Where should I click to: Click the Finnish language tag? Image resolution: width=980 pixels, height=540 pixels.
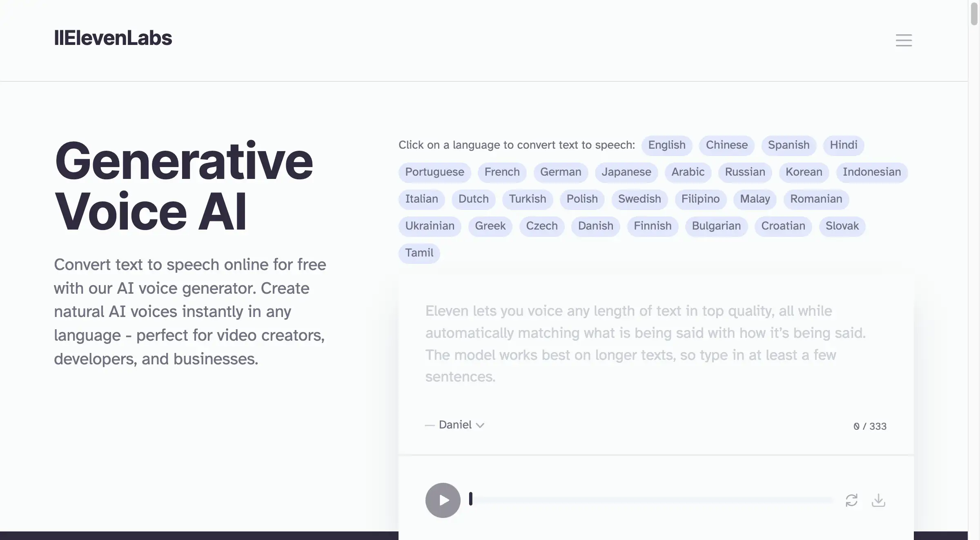coord(652,225)
